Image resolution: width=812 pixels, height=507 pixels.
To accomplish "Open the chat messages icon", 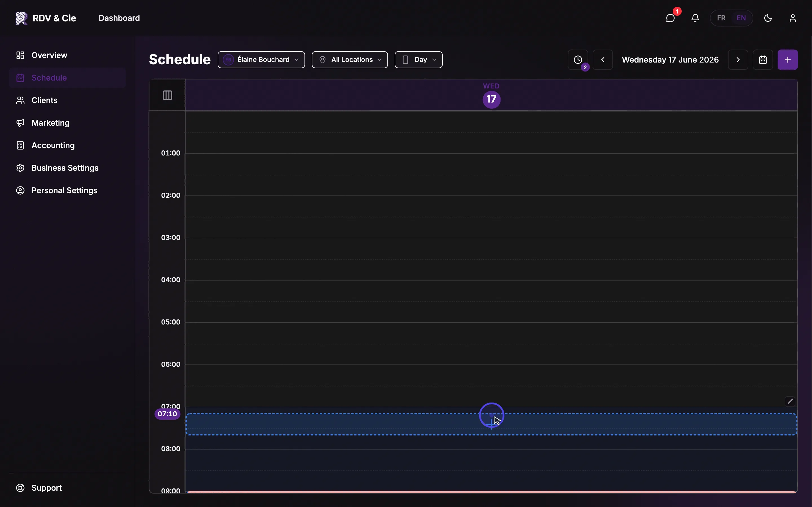I will 670,18.
